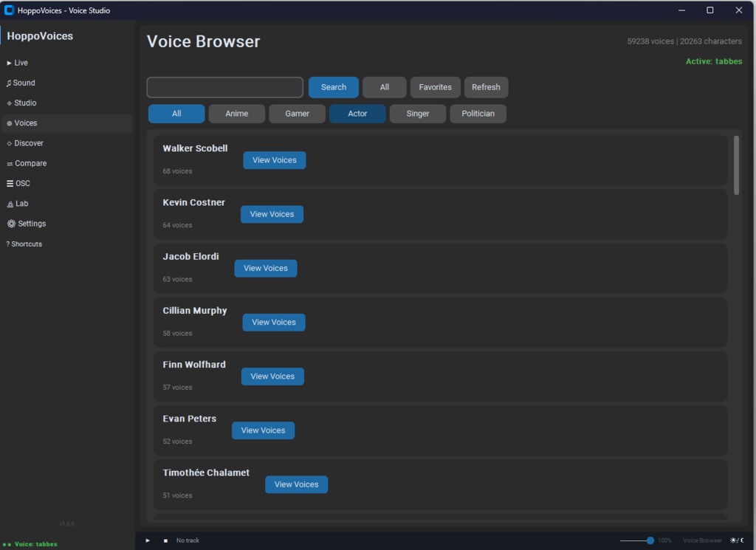Minimize the HoppoVoices window
This screenshot has width=756, height=550.
681,10
